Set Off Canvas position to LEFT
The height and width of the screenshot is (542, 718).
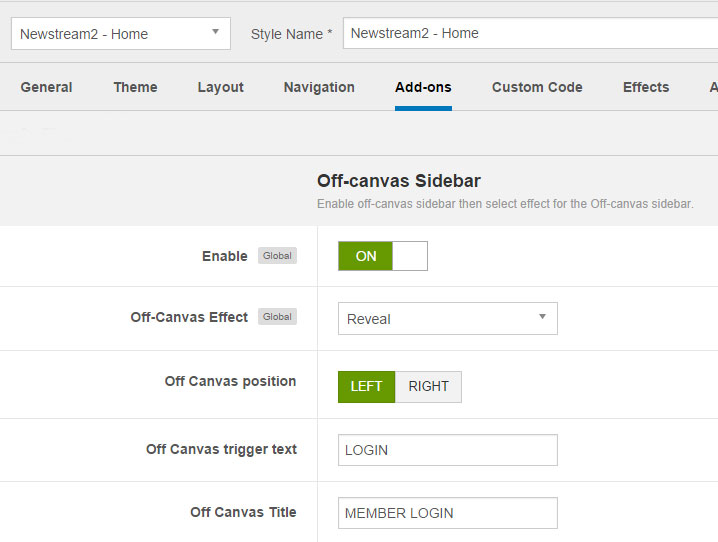pos(366,387)
